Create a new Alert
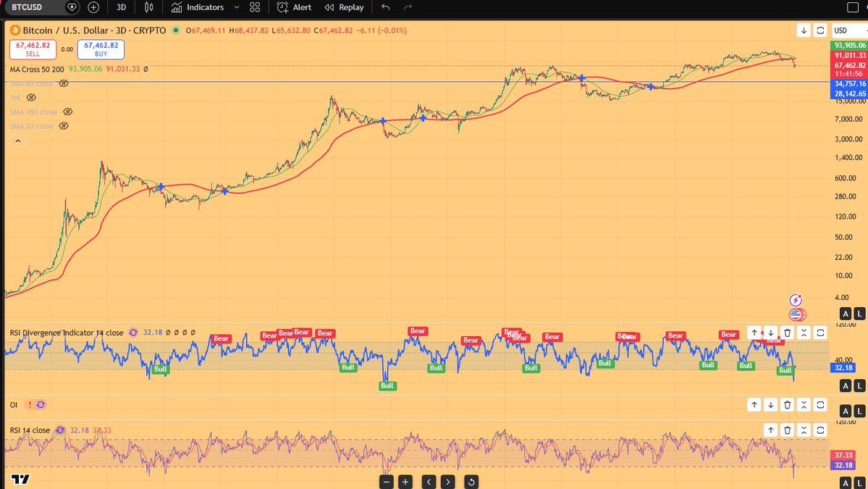 (x=294, y=7)
